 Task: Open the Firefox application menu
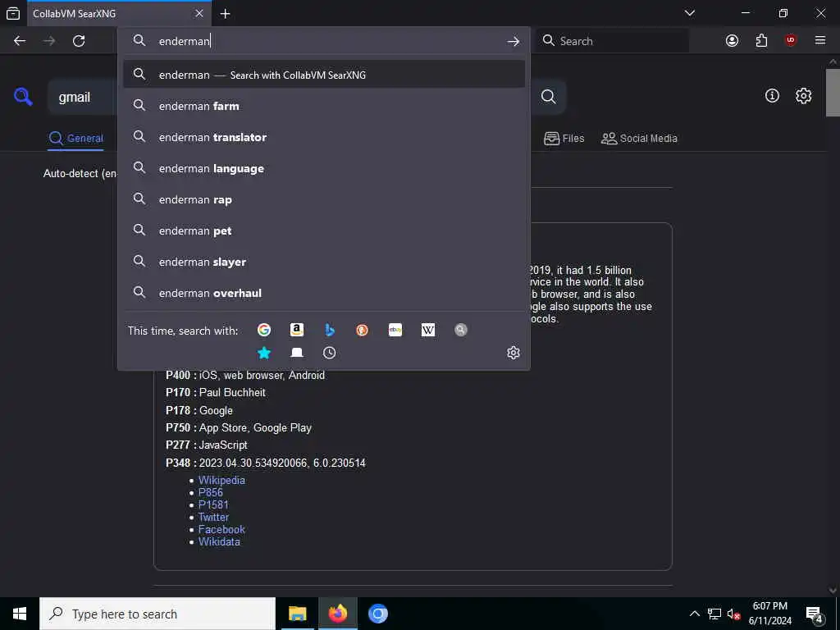coord(820,40)
